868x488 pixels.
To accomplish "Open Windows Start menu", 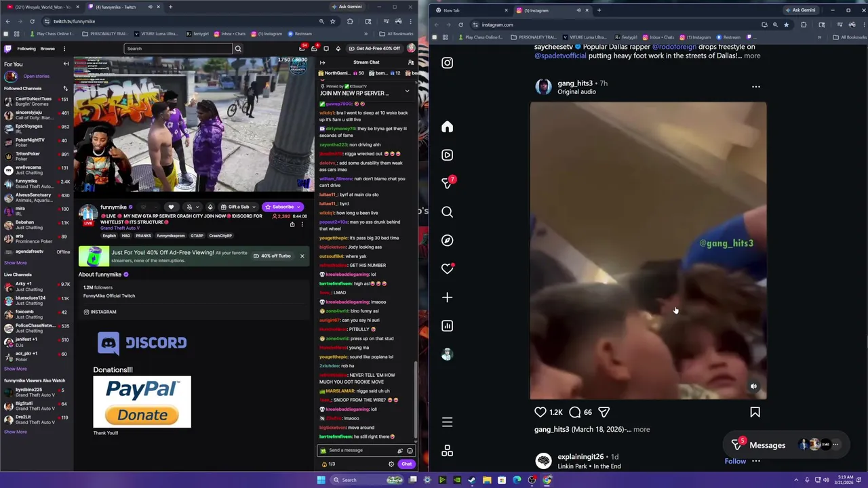I will (321, 480).
